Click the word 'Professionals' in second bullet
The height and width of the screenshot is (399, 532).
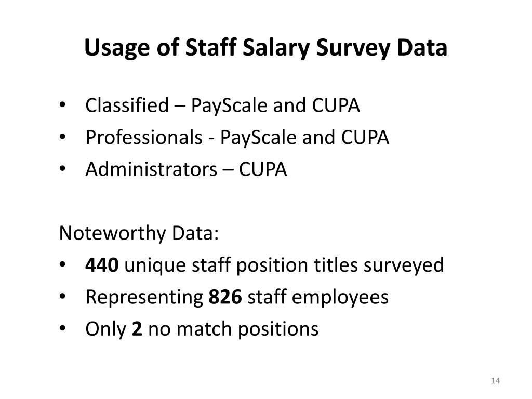[x=144, y=137]
